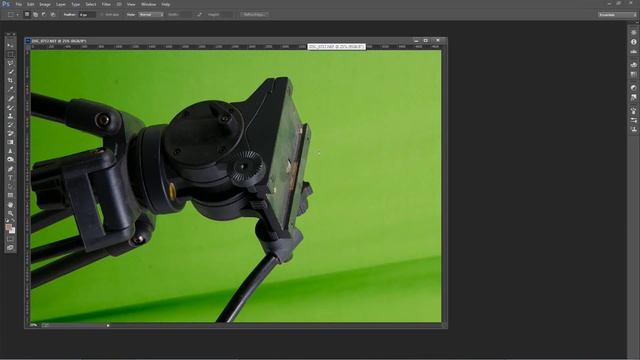Enable Intersect with selection mode
Image resolution: width=640 pixels, height=360 pixels.
[53, 14]
